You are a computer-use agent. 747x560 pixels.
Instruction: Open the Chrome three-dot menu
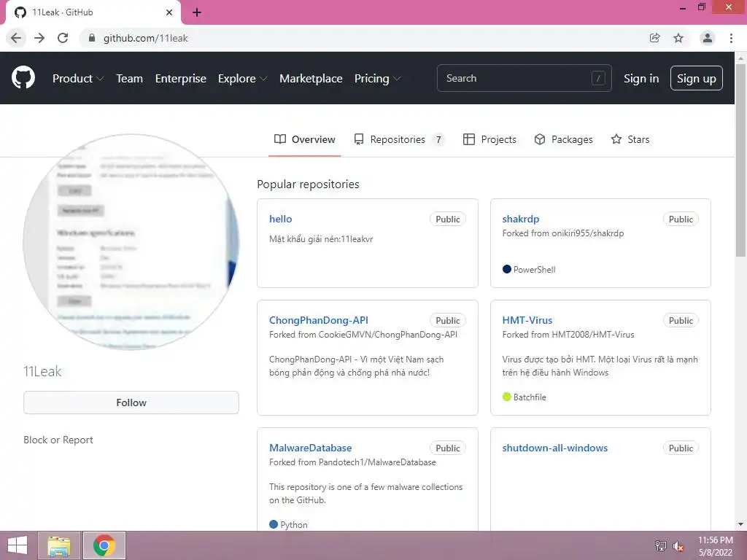tap(731, 38)
